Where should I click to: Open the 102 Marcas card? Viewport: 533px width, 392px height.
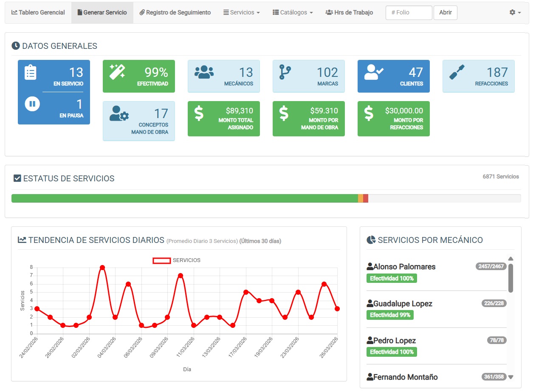click(x=309, y=76)
